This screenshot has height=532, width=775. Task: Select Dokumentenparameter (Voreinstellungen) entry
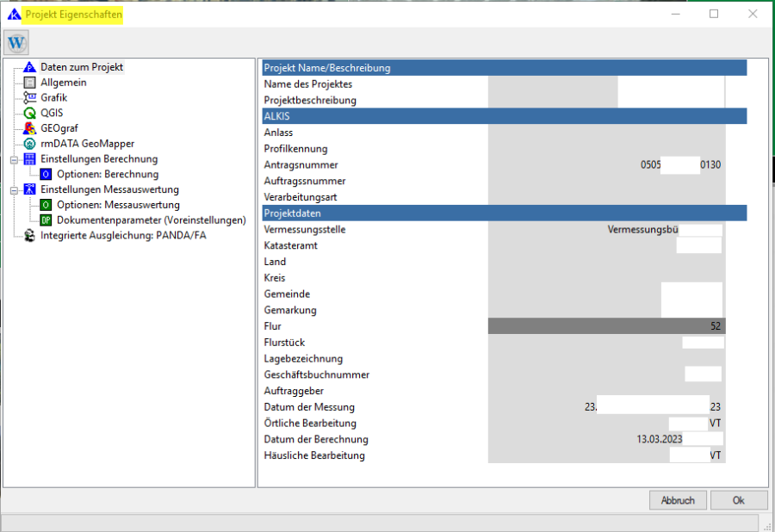click(151, 220)
